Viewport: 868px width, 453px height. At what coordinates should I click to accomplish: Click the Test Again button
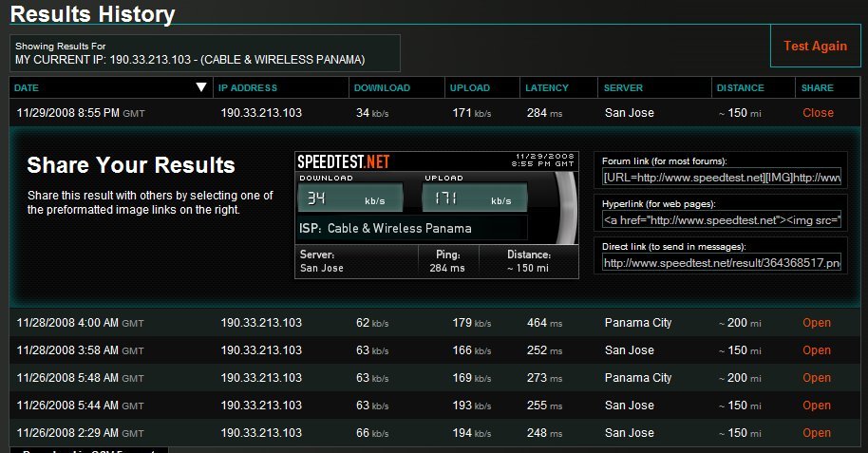[x=815, y=46]
